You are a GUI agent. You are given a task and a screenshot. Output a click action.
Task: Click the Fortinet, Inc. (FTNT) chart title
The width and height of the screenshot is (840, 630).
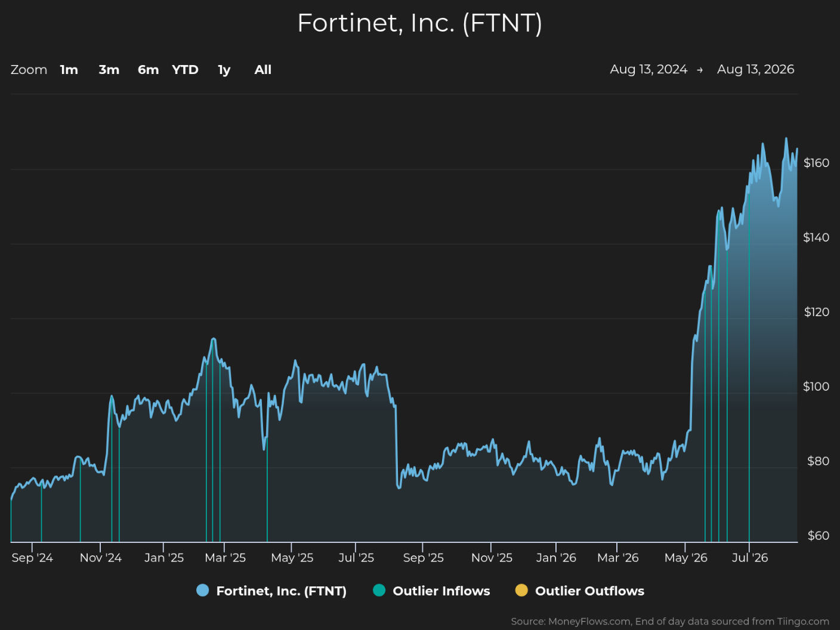coord(420,23)
